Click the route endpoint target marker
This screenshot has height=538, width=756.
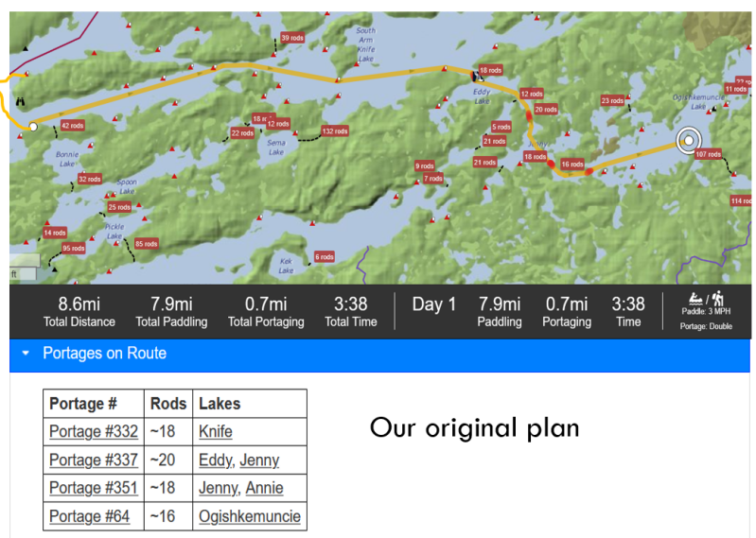point(689,140)
